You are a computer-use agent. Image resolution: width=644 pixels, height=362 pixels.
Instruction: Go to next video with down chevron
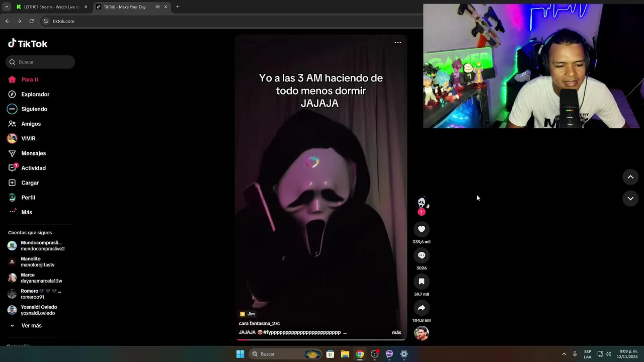(630, 199)
